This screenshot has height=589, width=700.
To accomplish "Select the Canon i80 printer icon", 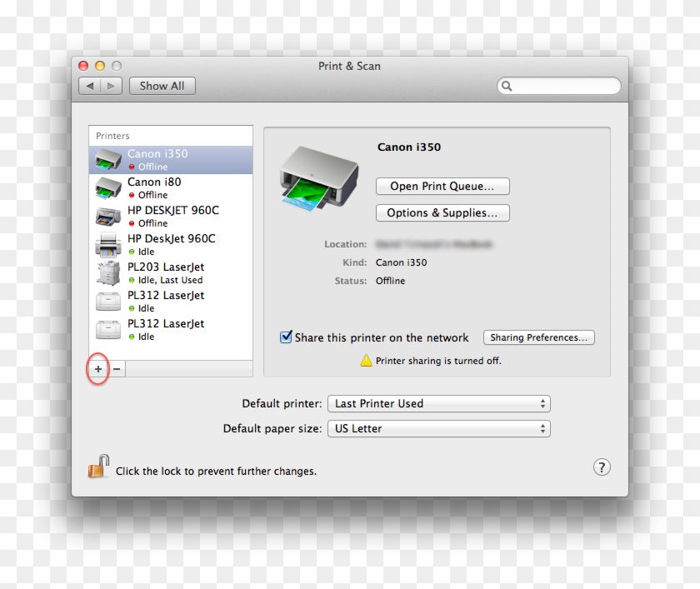I will coord(109,187).
